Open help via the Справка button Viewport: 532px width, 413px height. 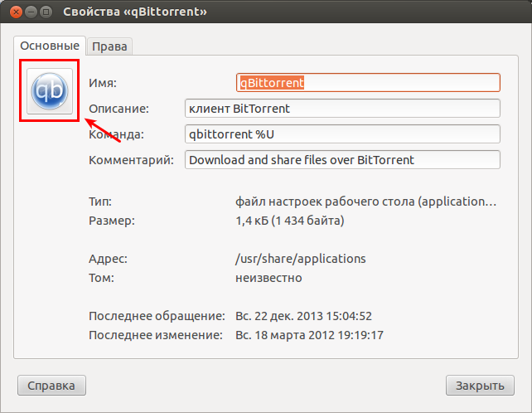click(51, 386)
